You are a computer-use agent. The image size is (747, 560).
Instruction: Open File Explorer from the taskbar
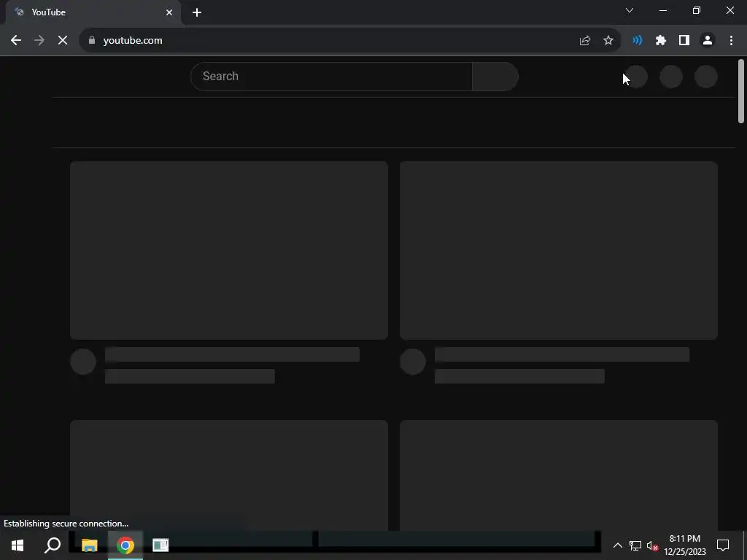90,545
